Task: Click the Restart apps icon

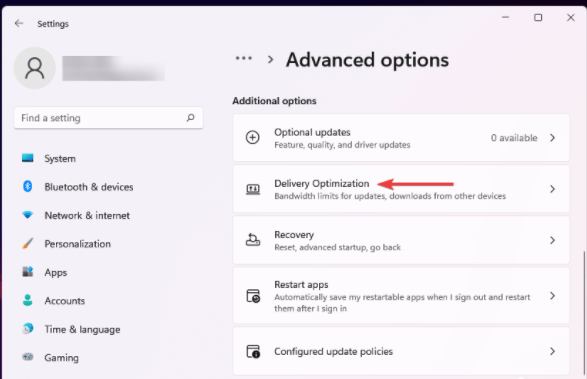Action: click(253, 296)
